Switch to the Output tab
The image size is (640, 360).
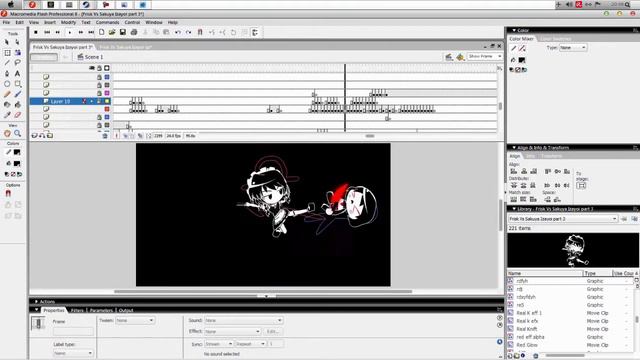pos(126,311)
